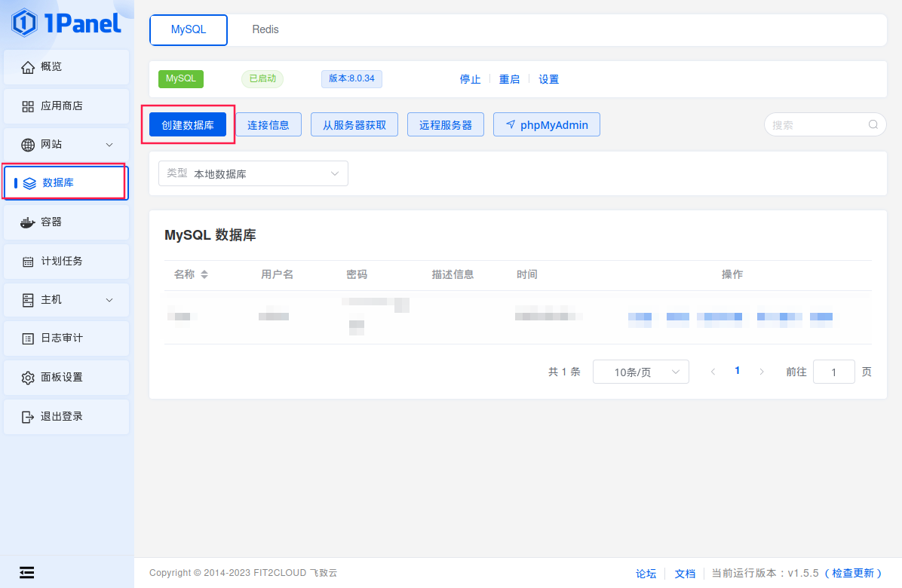Open the 10条/页 page size dropdown
The width and height of the screenshot is (902, 588).
[641, 372]
